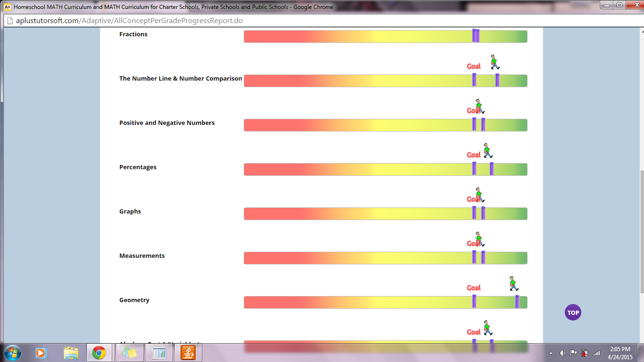Click the Positive and Negative Numbers progress bar
The height and width of the screenshot is (362, 644).
coord(386,125)
